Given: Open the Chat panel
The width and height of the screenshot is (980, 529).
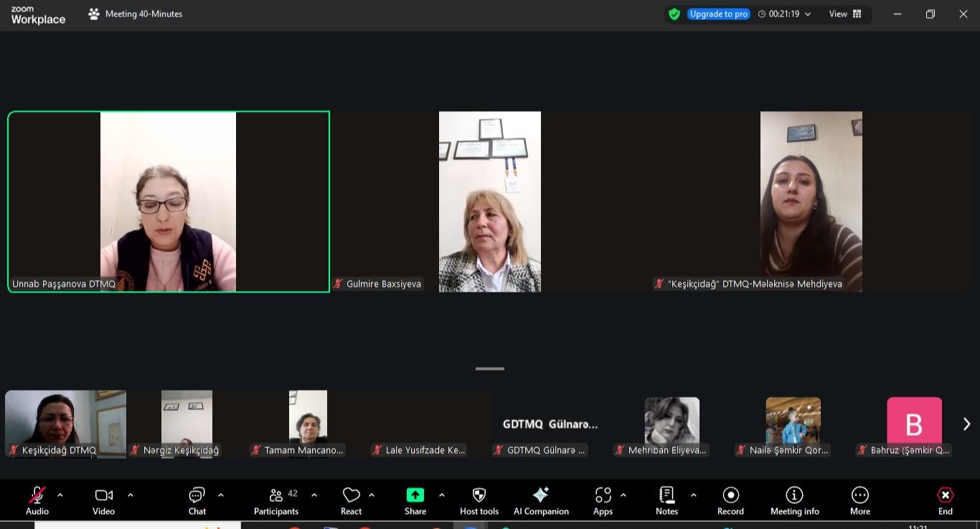Looking at the screenshot, I should [197, 500].
